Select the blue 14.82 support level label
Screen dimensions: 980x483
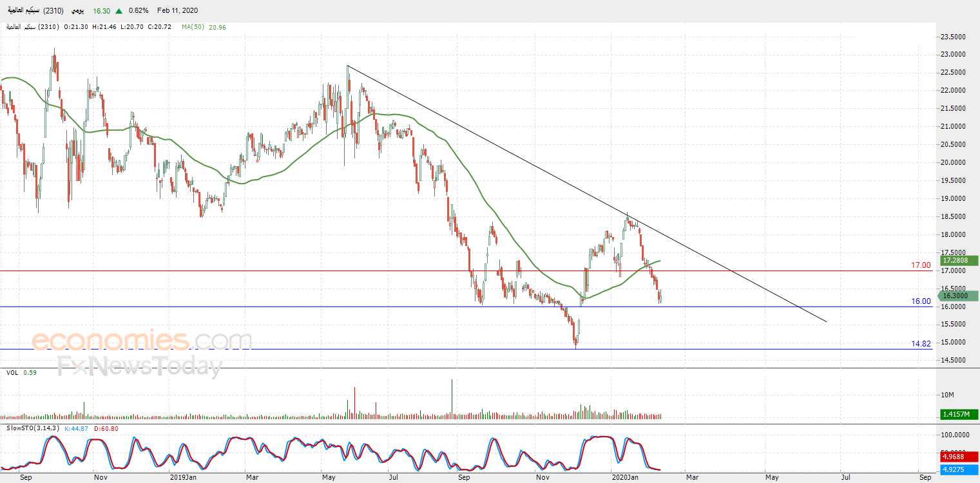click(921, 344)
